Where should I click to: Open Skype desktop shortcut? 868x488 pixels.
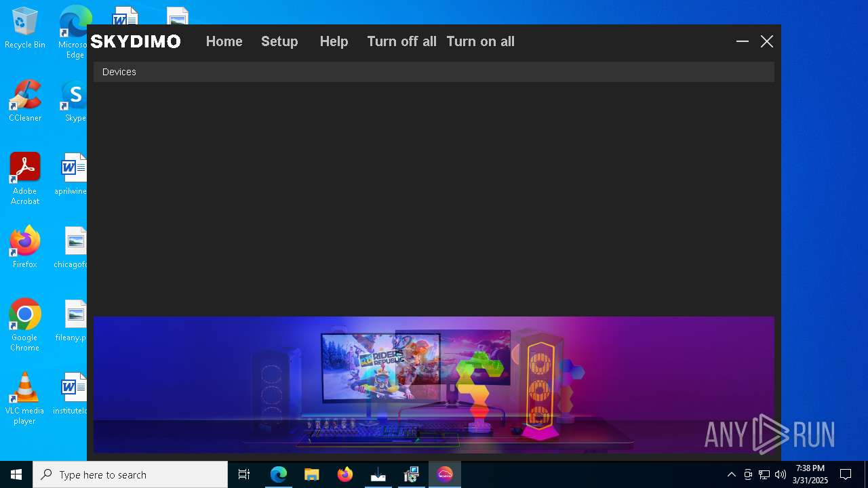(x=74, y=101)
